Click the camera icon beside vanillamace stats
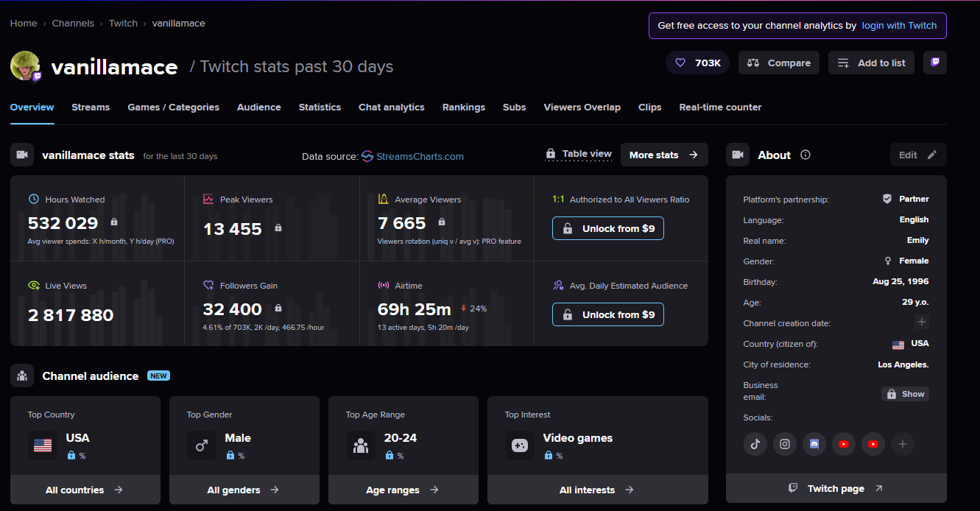This screenshot has width=980, height=511. (x=22, y=155)
